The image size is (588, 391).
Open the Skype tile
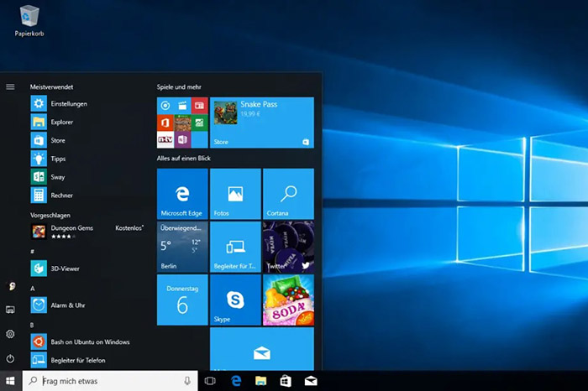[x=235, y=300]
